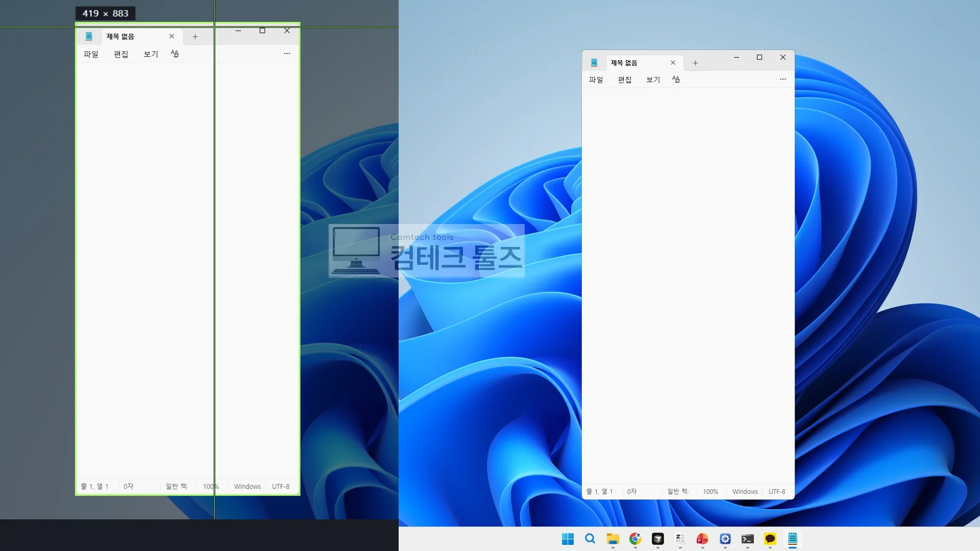Click the ZIMA app icon in the taskbar
Image resolution: width=980 pixels, height=551 pixels.
pyautogui.click(x=680, y=539)
